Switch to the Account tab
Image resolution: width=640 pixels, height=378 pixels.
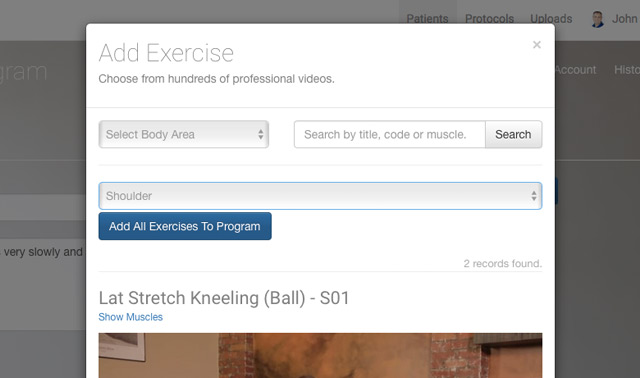(576, 70)
